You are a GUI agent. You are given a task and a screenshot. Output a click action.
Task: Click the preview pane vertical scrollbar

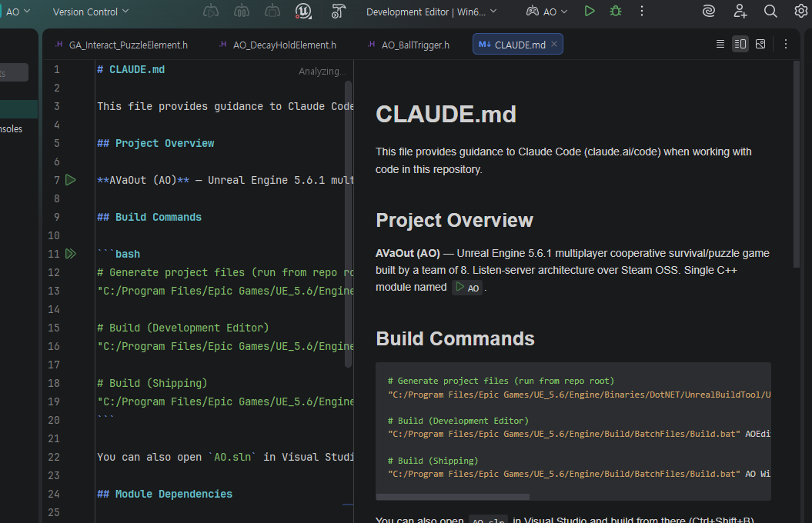[797, 165]
